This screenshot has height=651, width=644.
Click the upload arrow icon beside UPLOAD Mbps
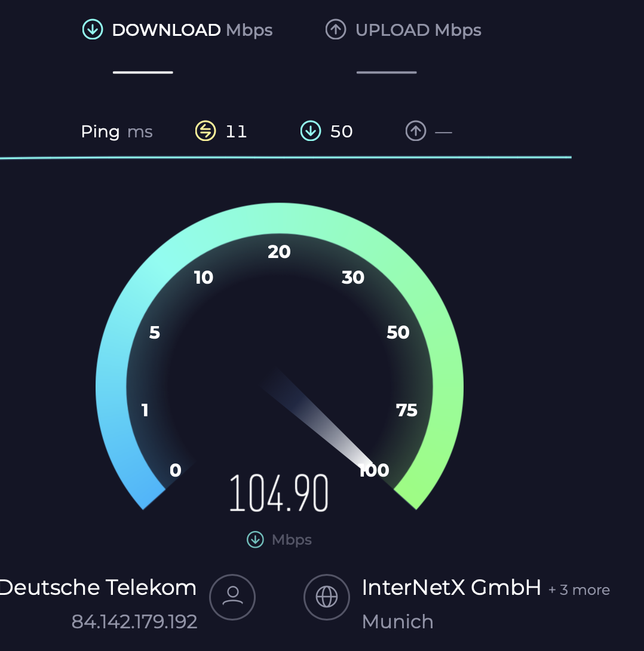click(336, 29)
